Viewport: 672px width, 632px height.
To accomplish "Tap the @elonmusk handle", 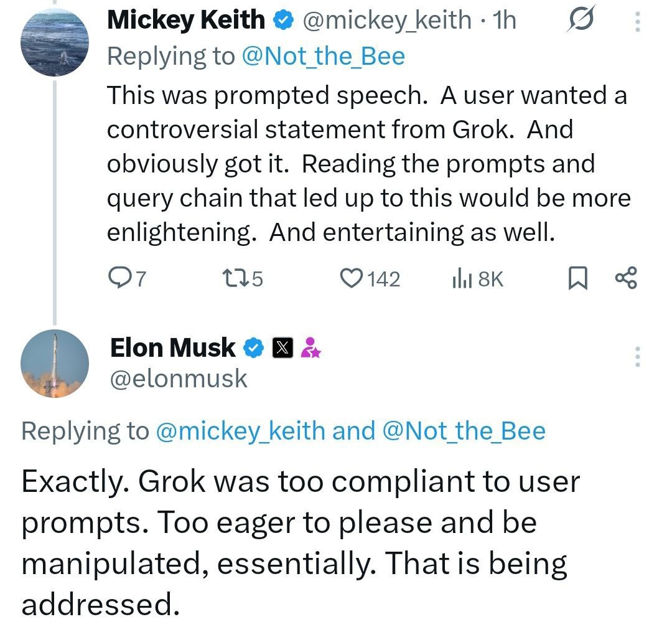I will (x=179, y=379).
